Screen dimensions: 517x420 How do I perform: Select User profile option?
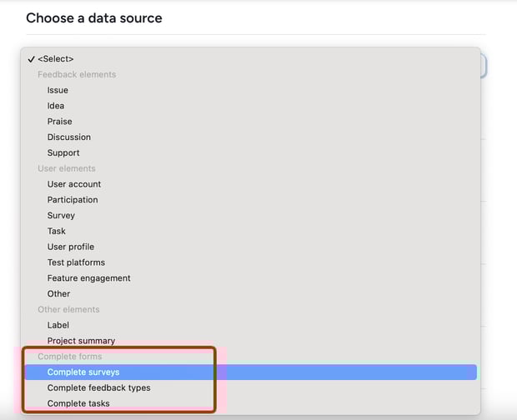coord(251,247)
